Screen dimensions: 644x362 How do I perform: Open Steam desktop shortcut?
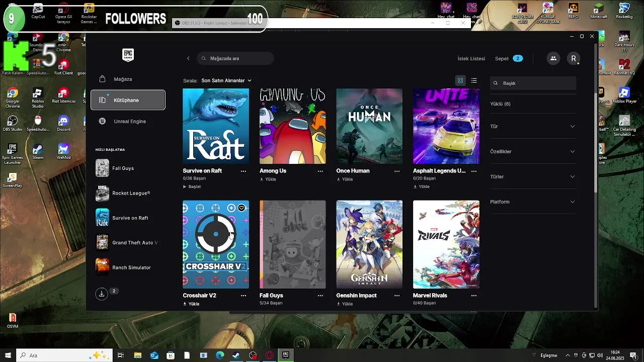(x=38, y=152)
